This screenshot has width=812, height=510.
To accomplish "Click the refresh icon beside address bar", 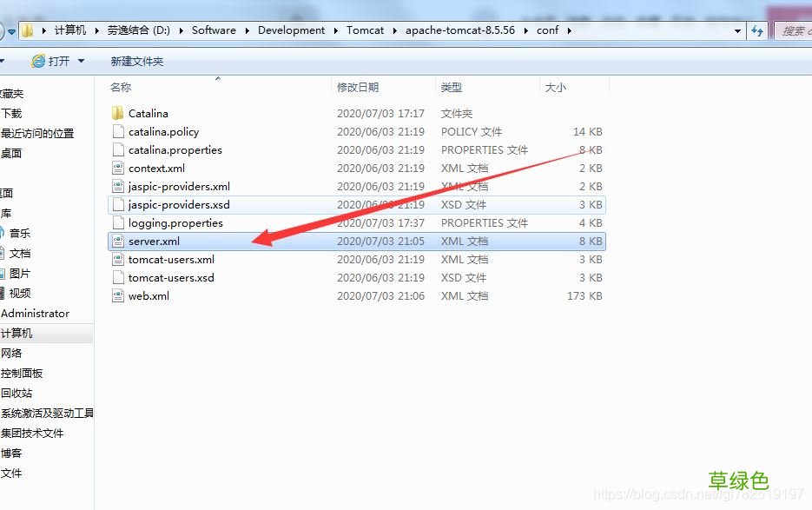I will click(757, 30).
